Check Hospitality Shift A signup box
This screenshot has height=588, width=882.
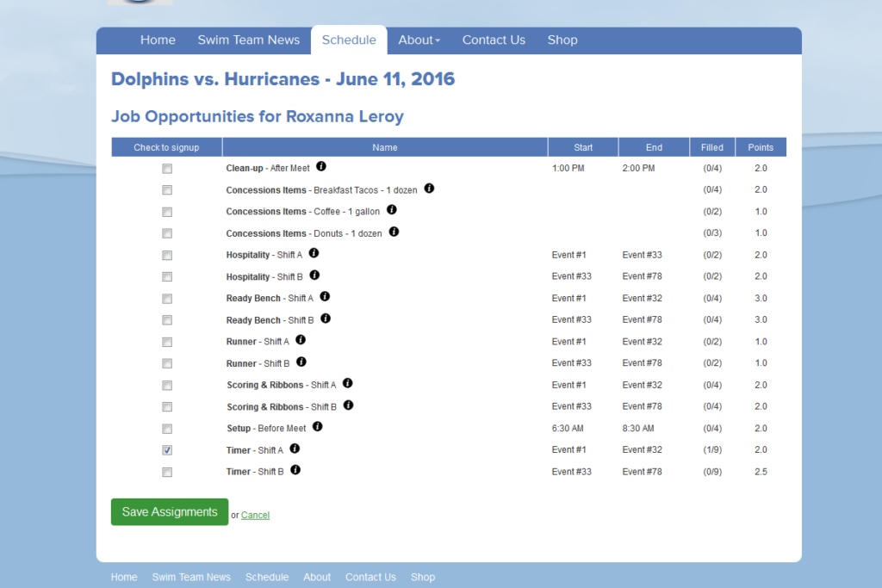167,255
